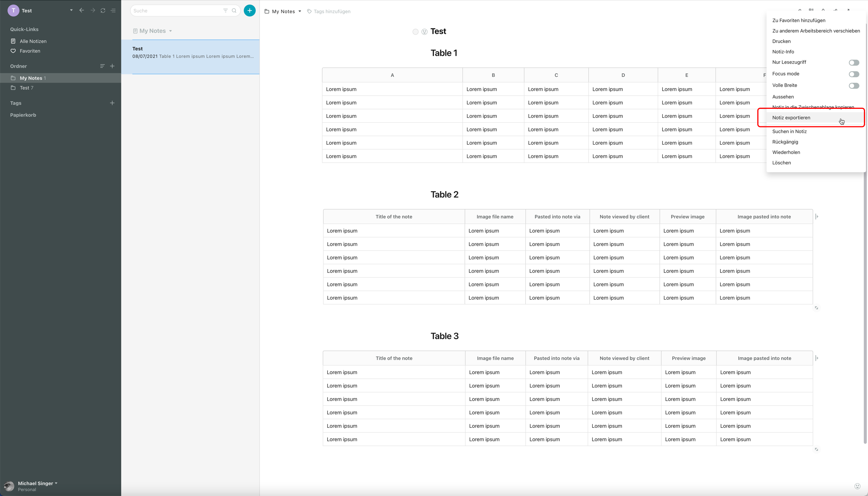
Task: Select Drucken in the context menu
Action: (x=781, y=41)
